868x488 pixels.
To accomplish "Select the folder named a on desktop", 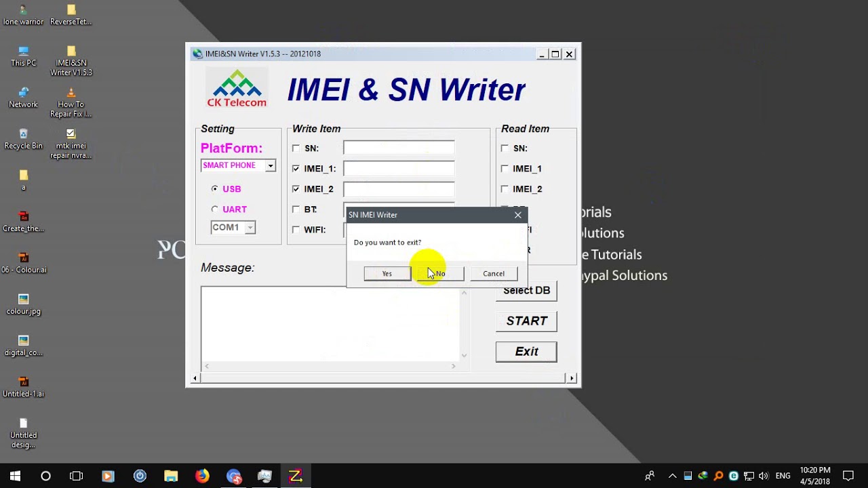I will (23, 180).
